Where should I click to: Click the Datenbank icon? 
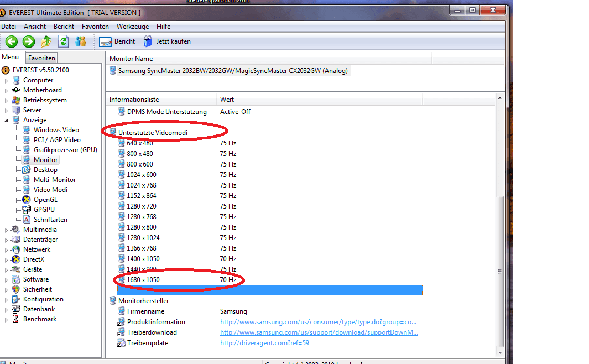[x=16, y=309]
